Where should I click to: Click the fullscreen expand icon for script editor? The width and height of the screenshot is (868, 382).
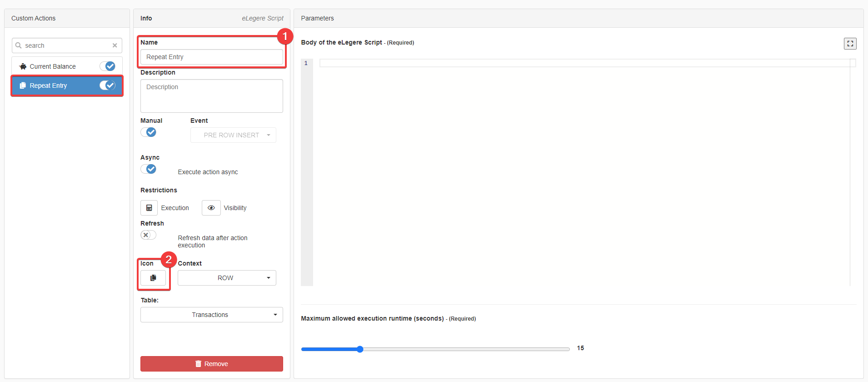pos(850,44)
